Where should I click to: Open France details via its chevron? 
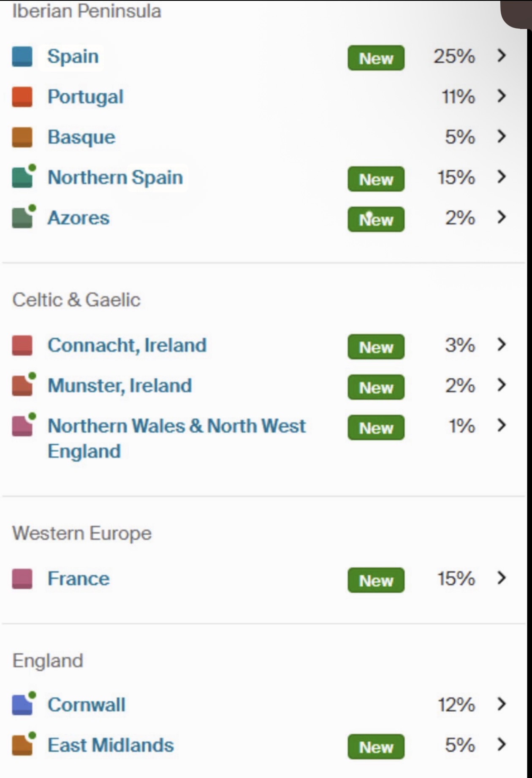[501, 578]
